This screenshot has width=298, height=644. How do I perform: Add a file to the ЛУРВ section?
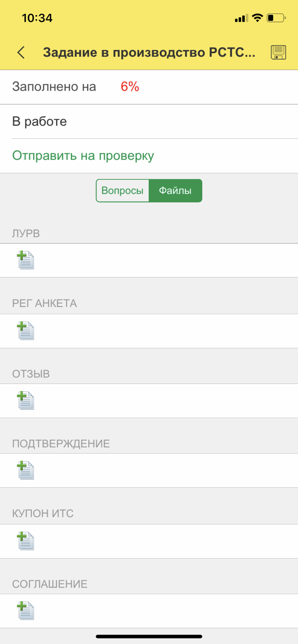click(x=25, y=260)
